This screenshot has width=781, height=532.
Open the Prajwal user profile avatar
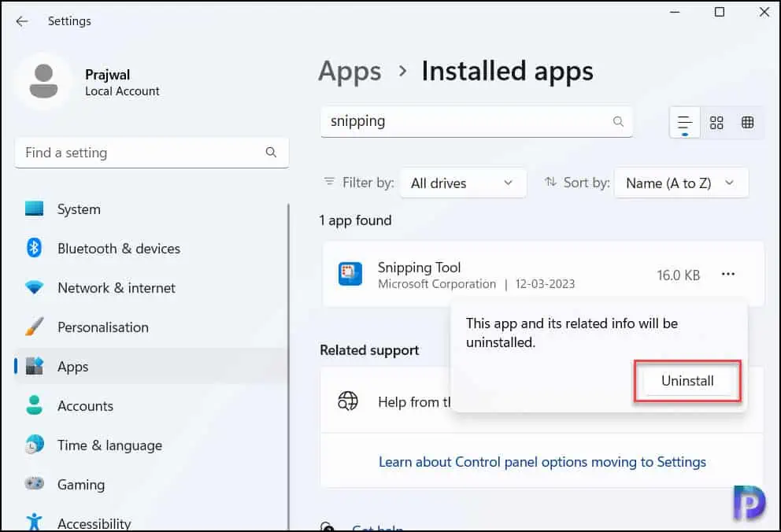(x=44, y=82)
